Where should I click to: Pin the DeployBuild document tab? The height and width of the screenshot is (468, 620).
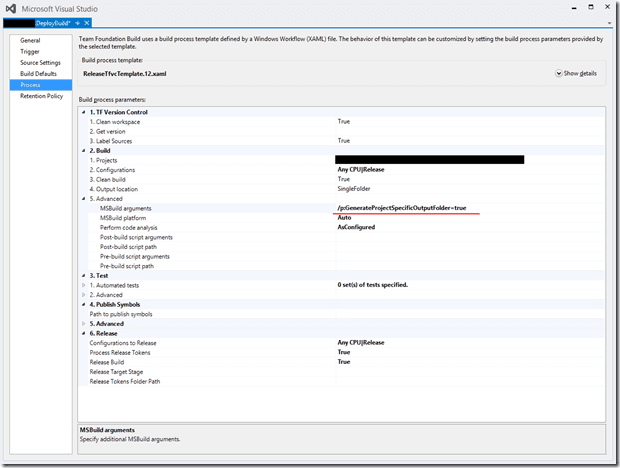78,23
